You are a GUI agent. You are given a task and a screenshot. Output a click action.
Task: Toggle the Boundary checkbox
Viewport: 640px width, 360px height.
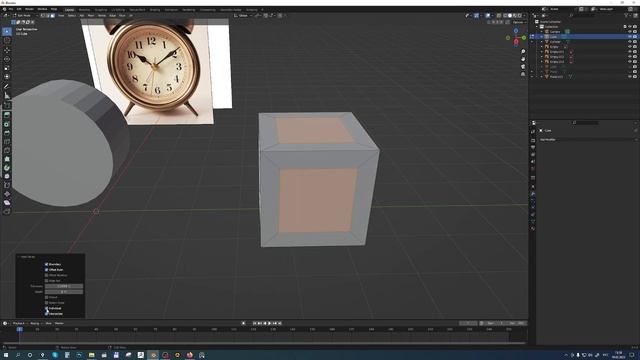coord(47,264)
